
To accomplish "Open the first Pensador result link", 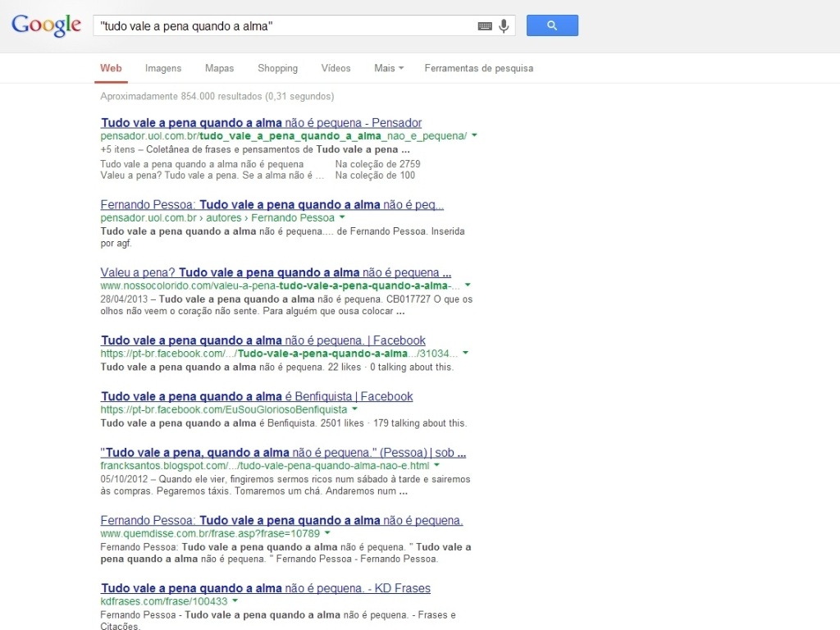I will [x=260, y=122].
